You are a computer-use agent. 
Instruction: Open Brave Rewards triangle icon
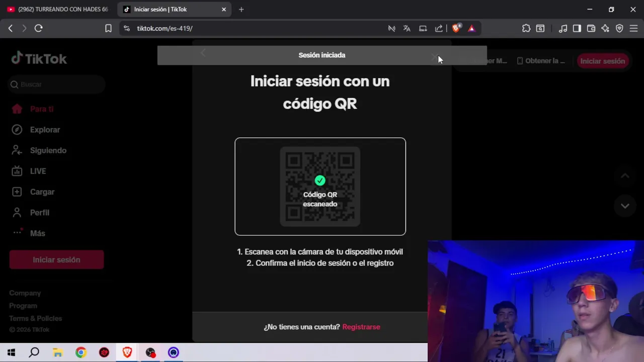471,29
